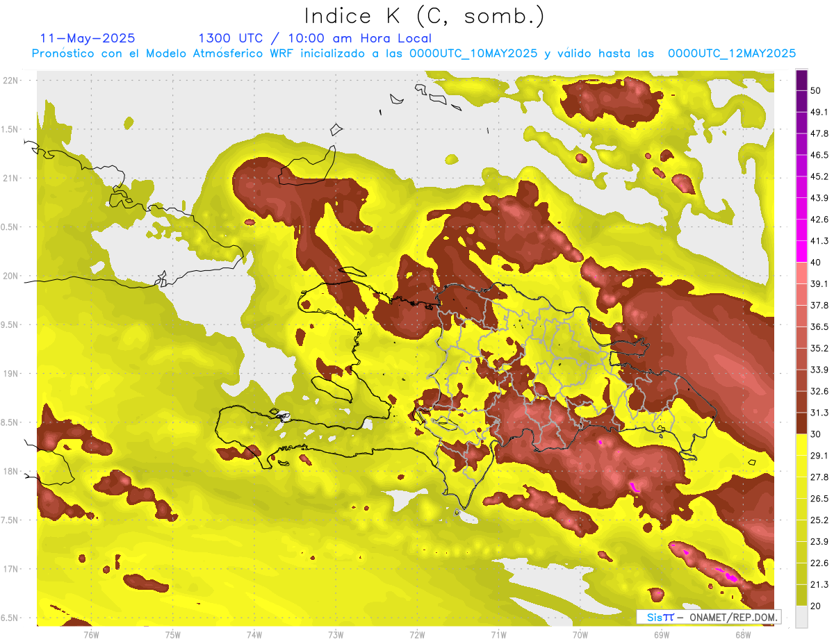Click the "71W" longitude label
The width and height of the screenshot is (834, 644).
(x=498, y=635)
